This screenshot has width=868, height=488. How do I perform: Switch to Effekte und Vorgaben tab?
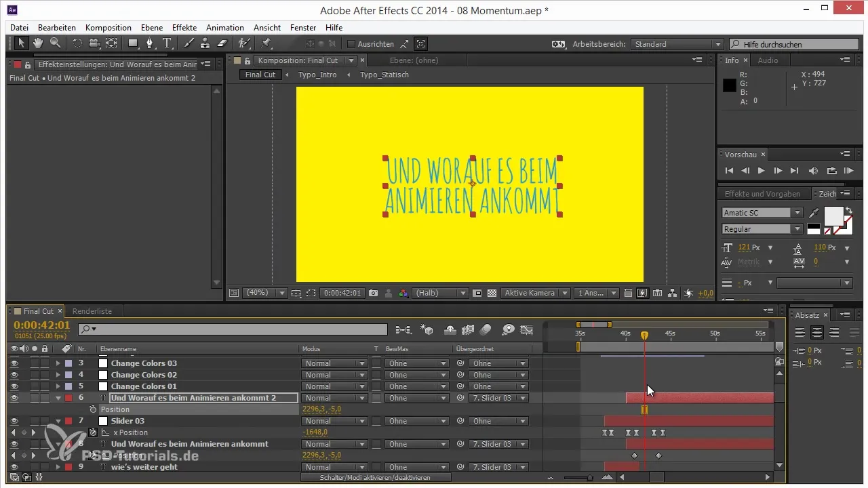click(763, 194)
